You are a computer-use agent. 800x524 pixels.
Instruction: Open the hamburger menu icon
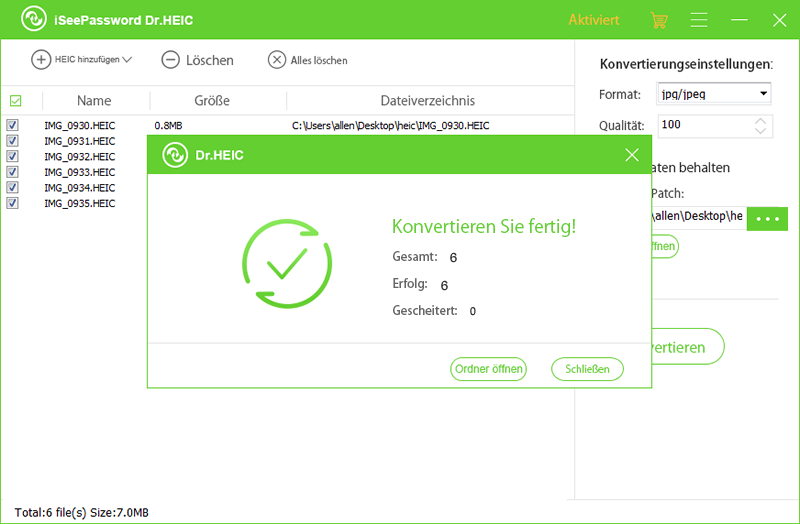tap(698, 20)
